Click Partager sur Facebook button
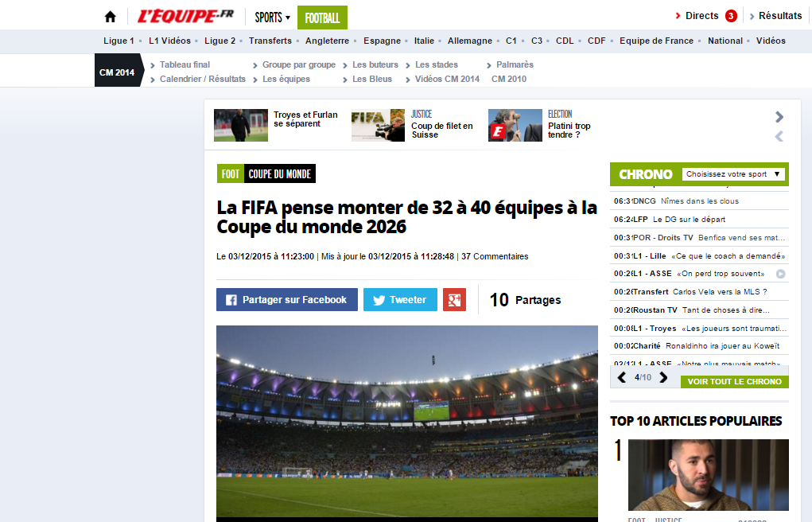The width and height of the screenshot is (812, 522). click(287, 300)
